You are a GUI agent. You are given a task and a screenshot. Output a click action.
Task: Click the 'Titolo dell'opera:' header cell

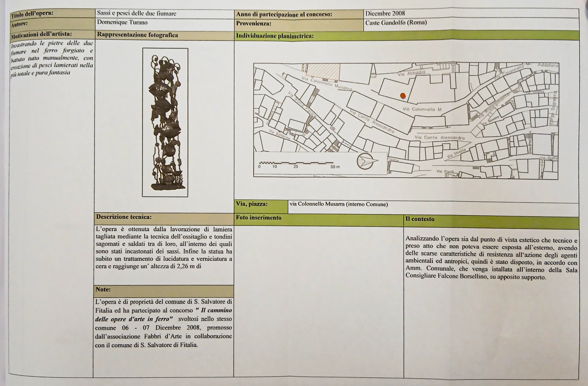click(x=32, y=14)
